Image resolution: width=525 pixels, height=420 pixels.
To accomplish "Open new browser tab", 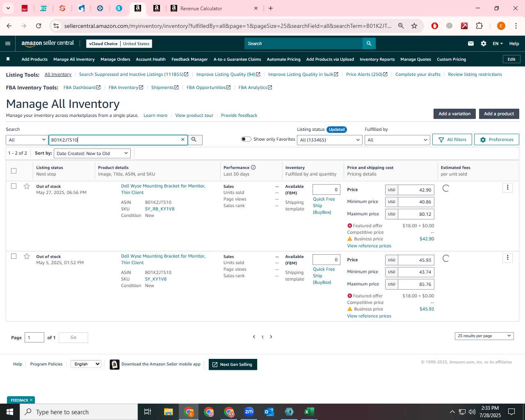I will pos(271,8).
